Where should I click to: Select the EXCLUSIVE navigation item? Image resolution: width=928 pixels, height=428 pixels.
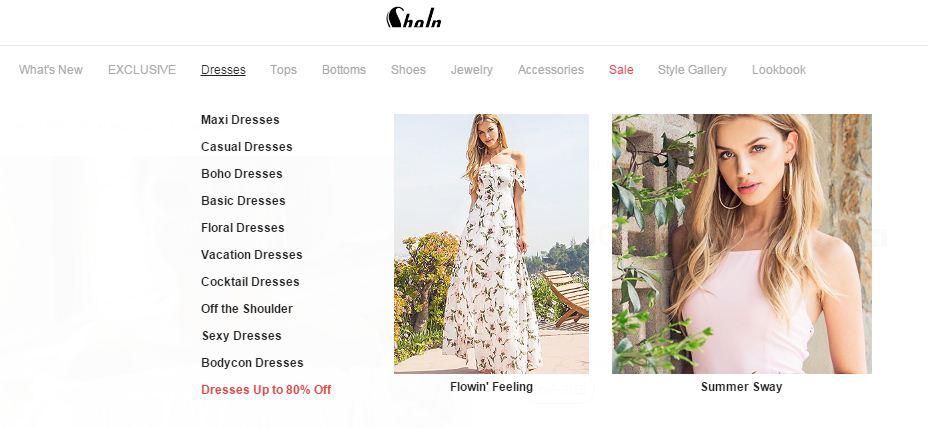tap(142, 70)
